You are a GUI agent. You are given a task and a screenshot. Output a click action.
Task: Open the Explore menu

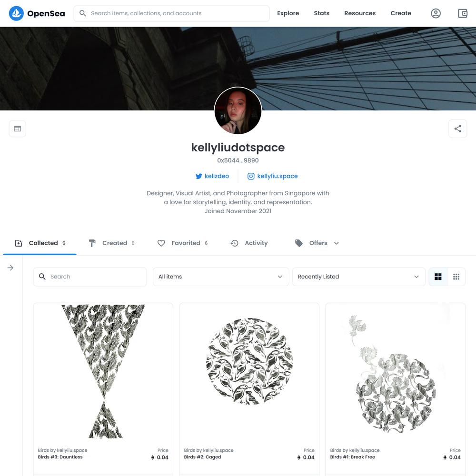pos(288,13)
